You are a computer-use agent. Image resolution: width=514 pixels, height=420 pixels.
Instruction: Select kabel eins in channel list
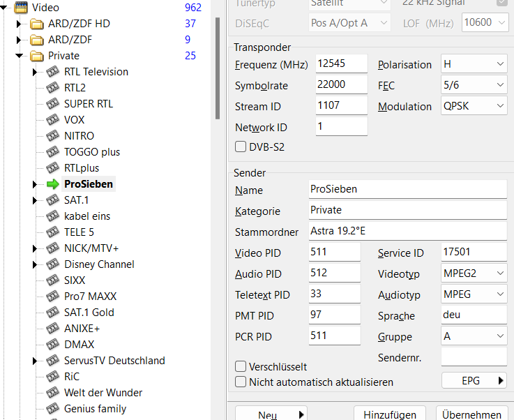87,216
